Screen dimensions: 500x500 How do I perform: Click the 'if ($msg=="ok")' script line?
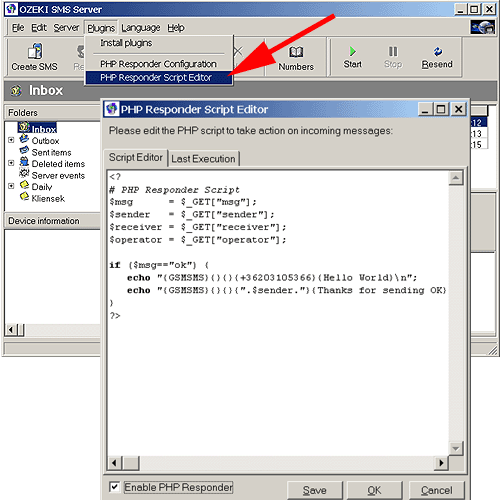159,265
